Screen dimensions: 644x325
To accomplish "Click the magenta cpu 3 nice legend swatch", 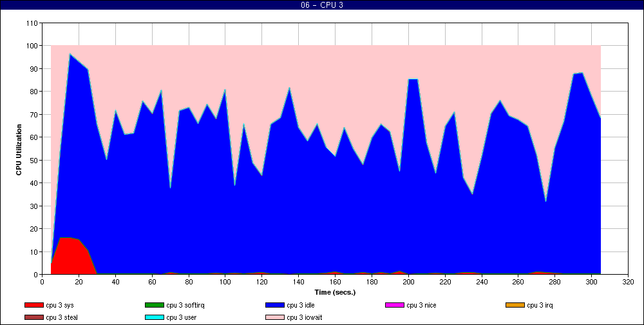I will click(x=395, y=305).
